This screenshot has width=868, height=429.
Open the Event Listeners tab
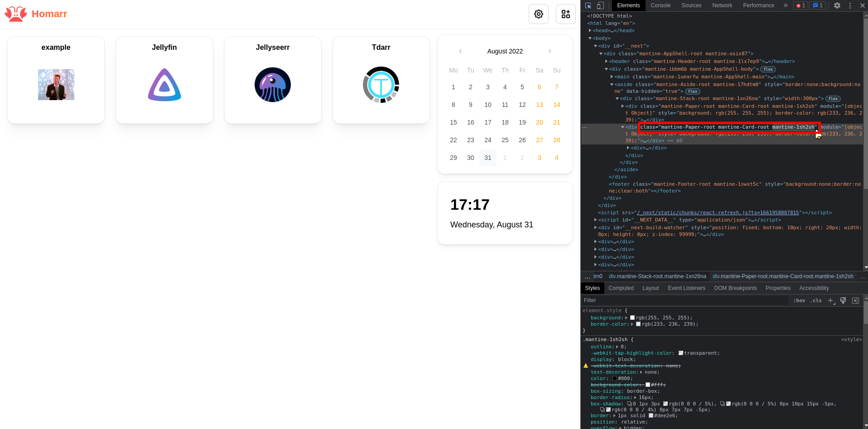click(x=686, y=288)
